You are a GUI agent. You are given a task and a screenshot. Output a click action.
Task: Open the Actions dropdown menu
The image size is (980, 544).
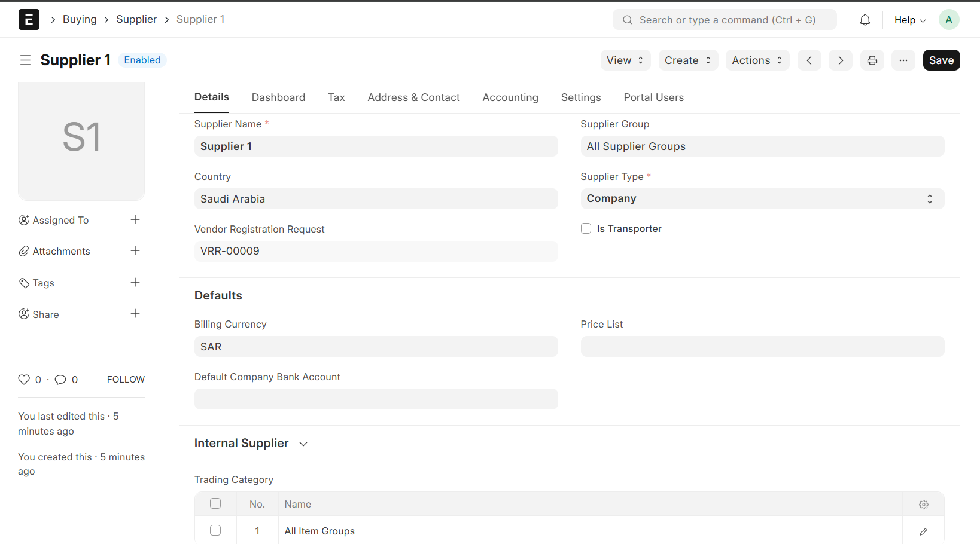[757, 60]
